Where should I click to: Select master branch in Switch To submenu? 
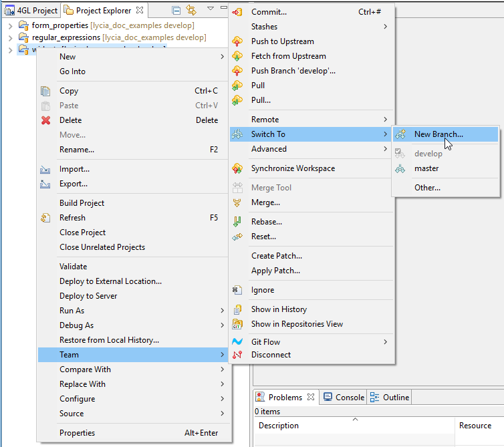(x=426, y=168)
